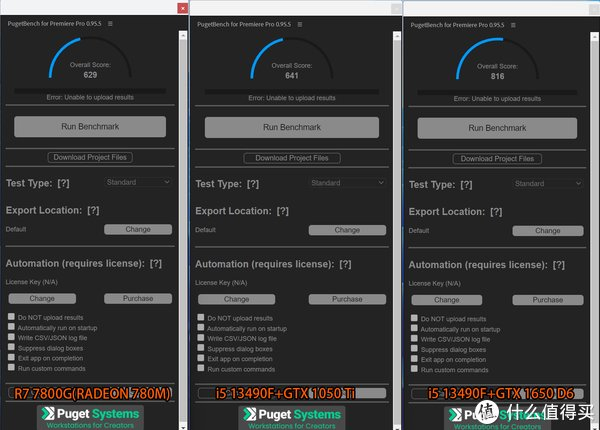The height and width of the screenshot is (430, 600).
Task: Change license key in the 641 score panel
Action: point(236,299)
